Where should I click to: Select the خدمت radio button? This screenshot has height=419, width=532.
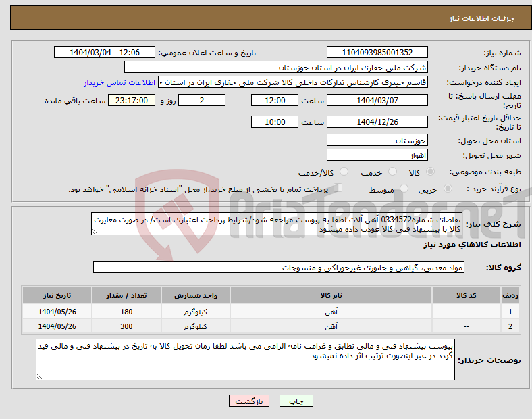coord(392,172)
